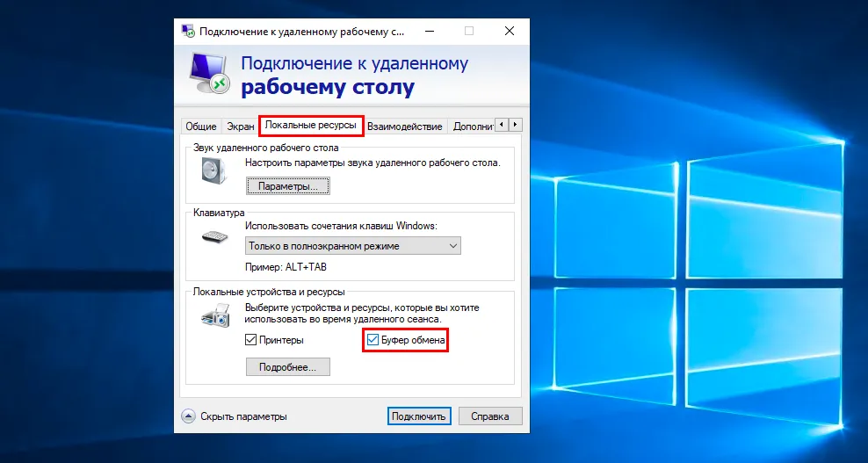Disable the Буфер обмена checkbox

coord(373,340)
